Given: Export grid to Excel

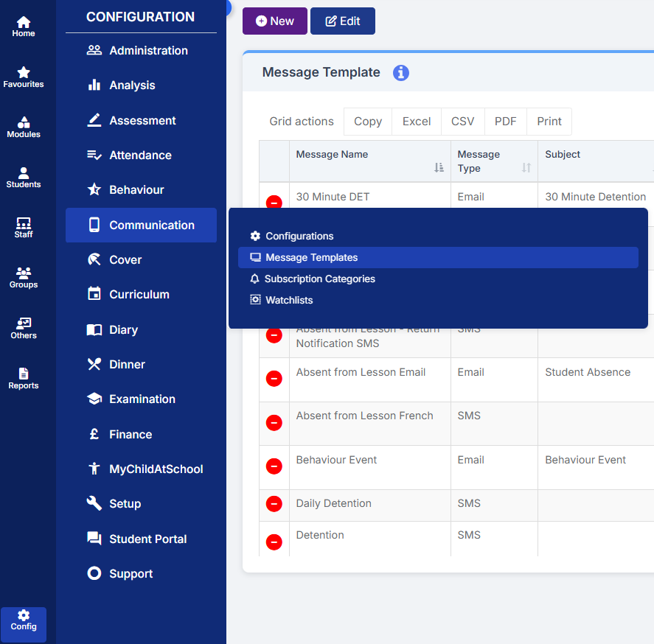Looking at the screenshot, I should (x=416, y=122).
